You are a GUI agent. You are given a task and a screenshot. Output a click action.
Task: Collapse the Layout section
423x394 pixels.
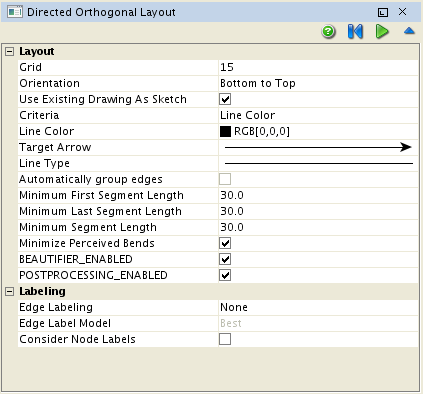click(10, 51)
